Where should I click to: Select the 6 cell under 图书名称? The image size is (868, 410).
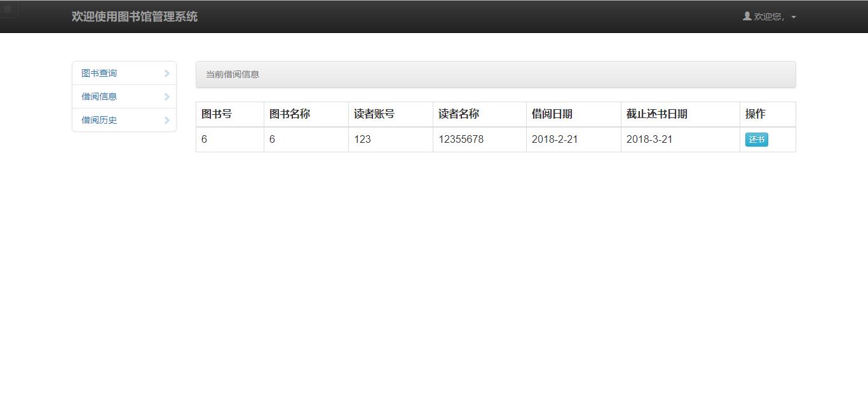point(306,140)
